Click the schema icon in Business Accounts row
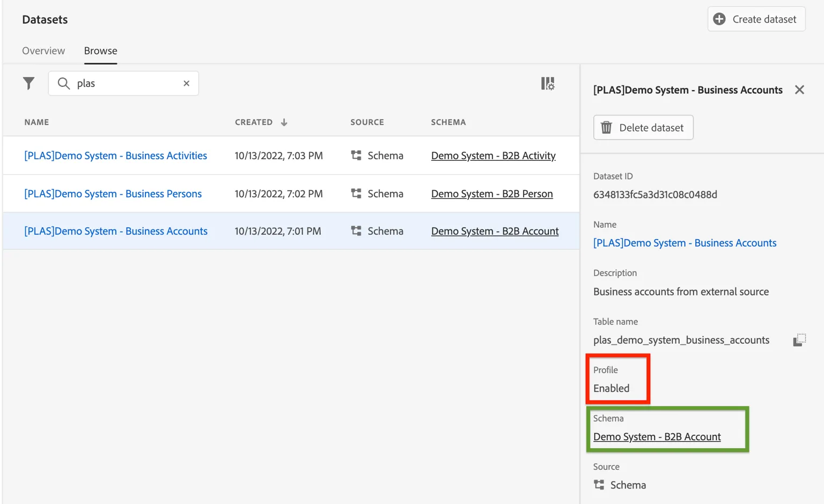 [x=356, y=231]
